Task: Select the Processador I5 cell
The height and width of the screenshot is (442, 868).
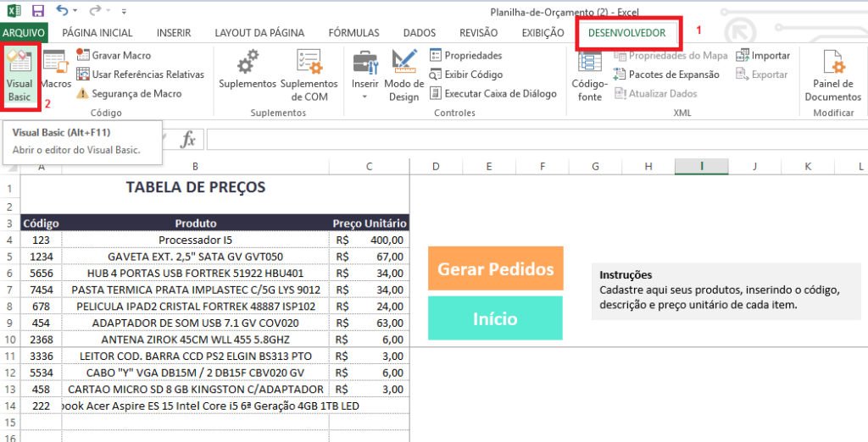Action: point(195,240)
